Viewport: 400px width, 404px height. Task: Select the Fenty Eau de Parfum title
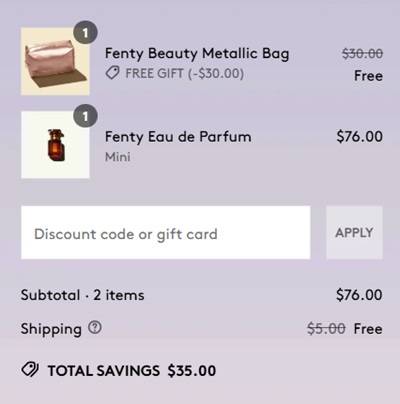coord(178,137)
